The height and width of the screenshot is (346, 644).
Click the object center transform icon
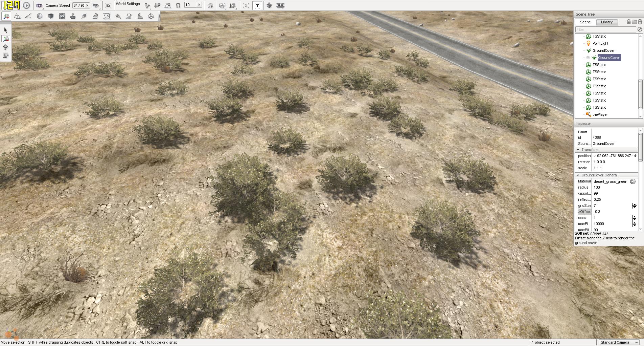222,5
